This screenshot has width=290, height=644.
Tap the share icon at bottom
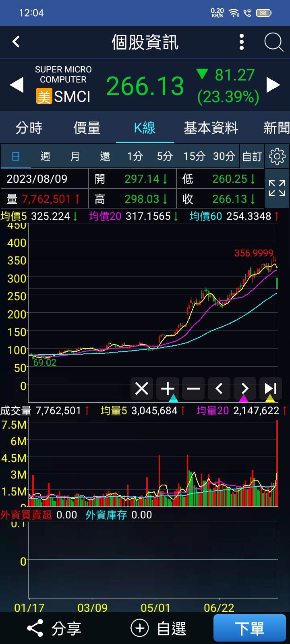(35, 628)
